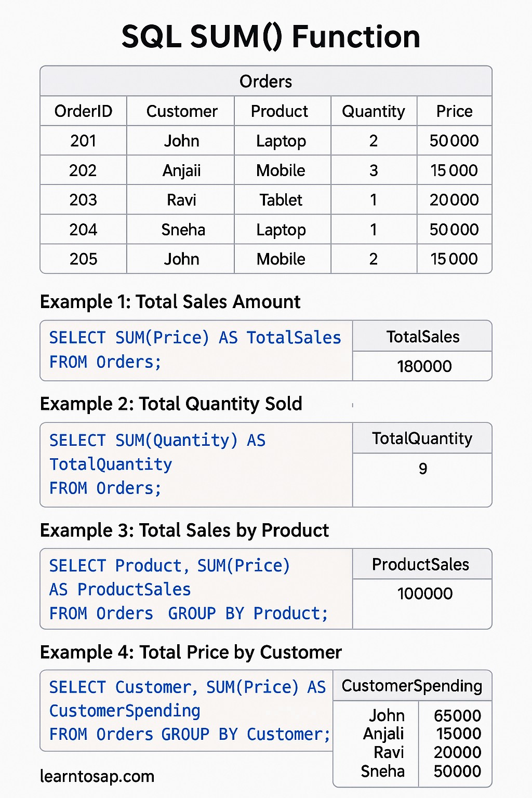
Task: Select the Tablet product cell
Action: coord(281,199)
